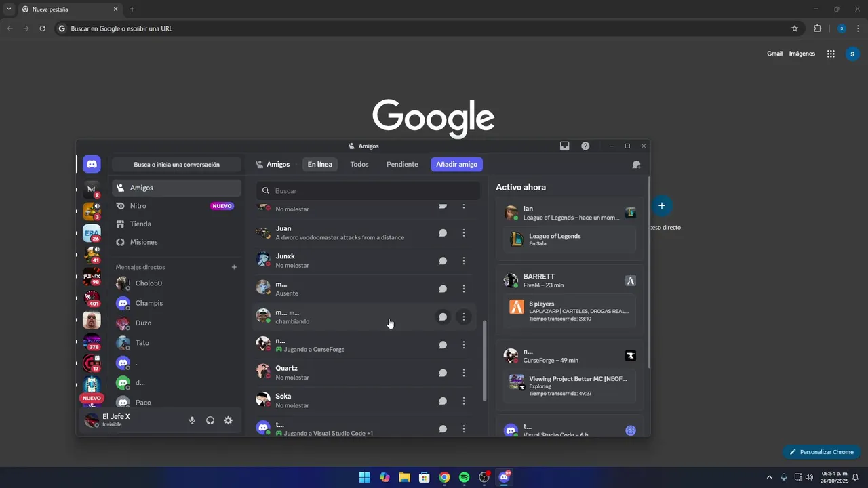Image resolution: width=868 pixels, height=488 pixels.
Task: Open Misiones in the Discord sidebar
Action: tap(176, 242)
